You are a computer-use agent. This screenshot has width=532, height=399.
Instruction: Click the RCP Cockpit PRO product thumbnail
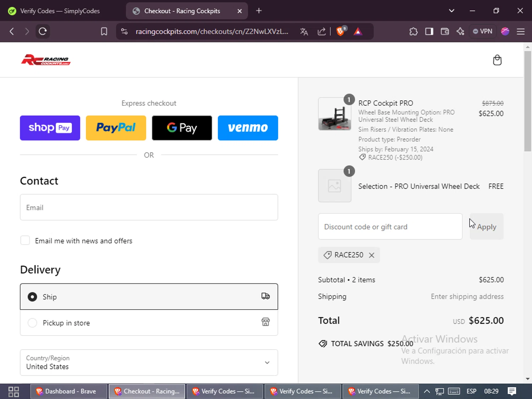[x=335, y=114]
